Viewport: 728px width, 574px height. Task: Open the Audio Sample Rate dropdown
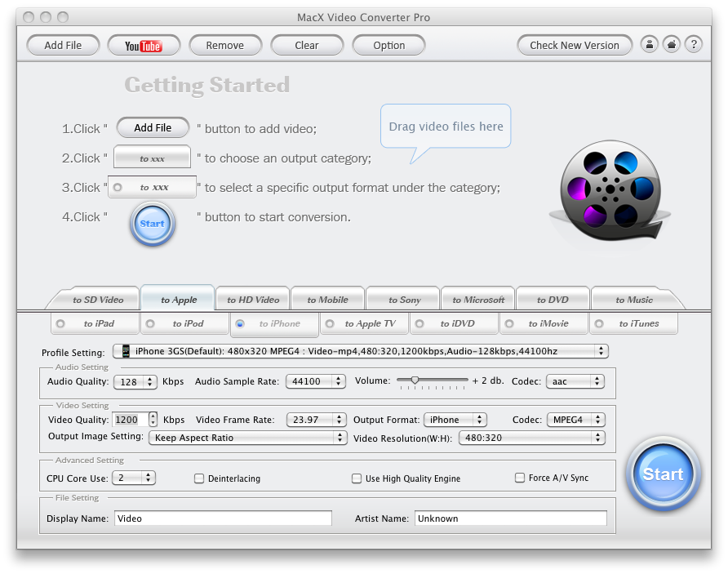click(x=316, y=381)
